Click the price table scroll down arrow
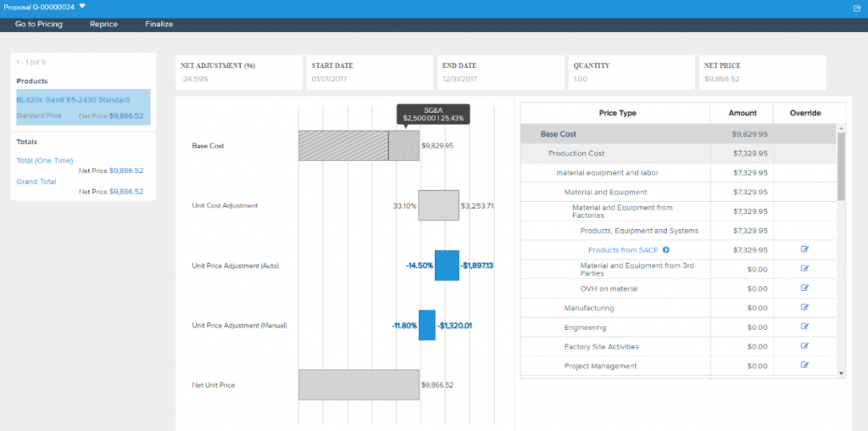 (842, 373)
